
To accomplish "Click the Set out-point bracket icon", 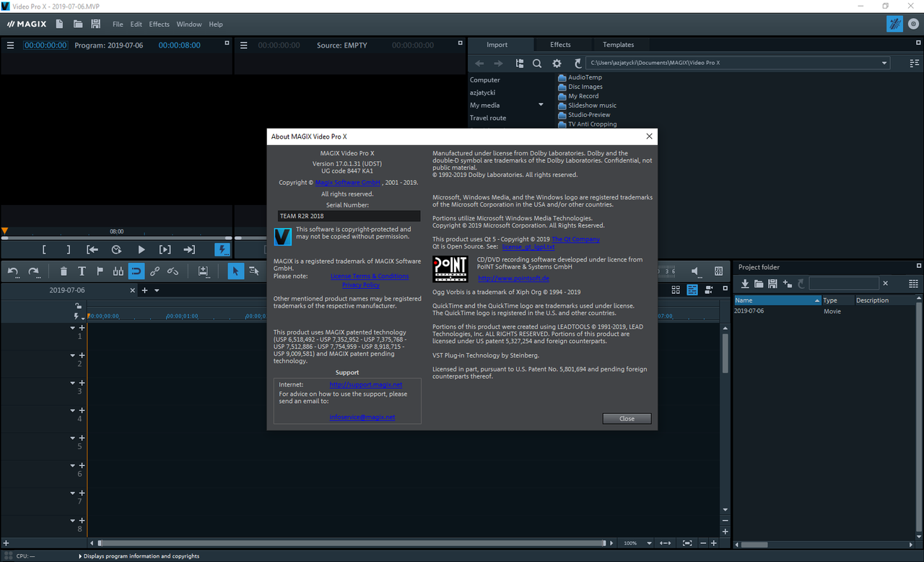I will point(69,249).
